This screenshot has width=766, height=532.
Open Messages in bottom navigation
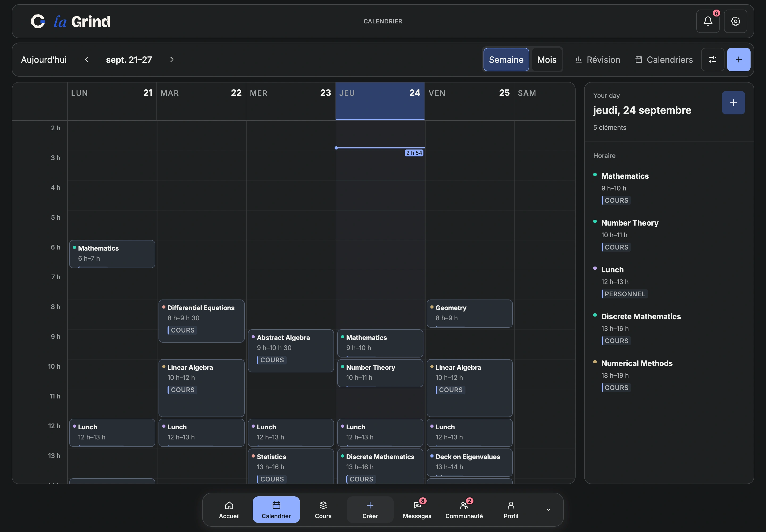point(417,510)
